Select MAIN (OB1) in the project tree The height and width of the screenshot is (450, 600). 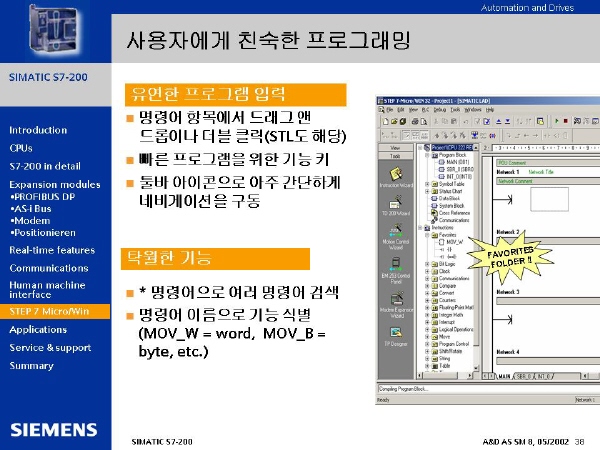click(x=457, y=162)
